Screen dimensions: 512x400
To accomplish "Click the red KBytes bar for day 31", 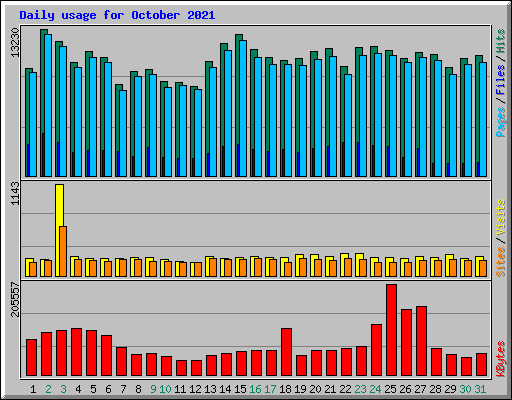I will (x=481, y=365).
